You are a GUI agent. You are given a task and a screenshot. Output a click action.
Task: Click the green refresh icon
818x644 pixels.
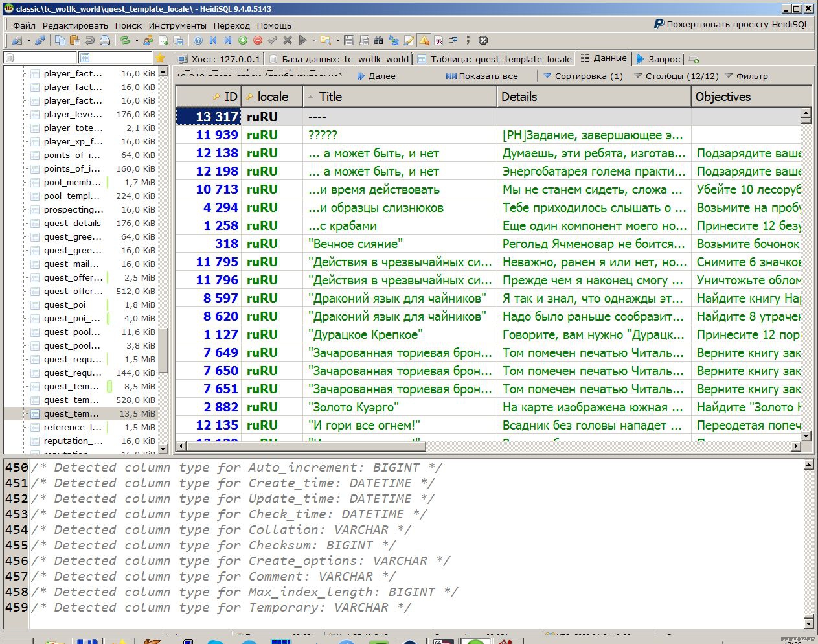[125, 40]
